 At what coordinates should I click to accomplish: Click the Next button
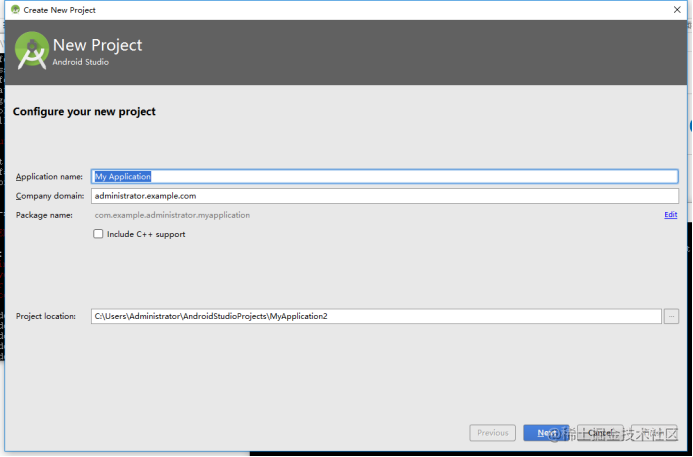(546, 433)
